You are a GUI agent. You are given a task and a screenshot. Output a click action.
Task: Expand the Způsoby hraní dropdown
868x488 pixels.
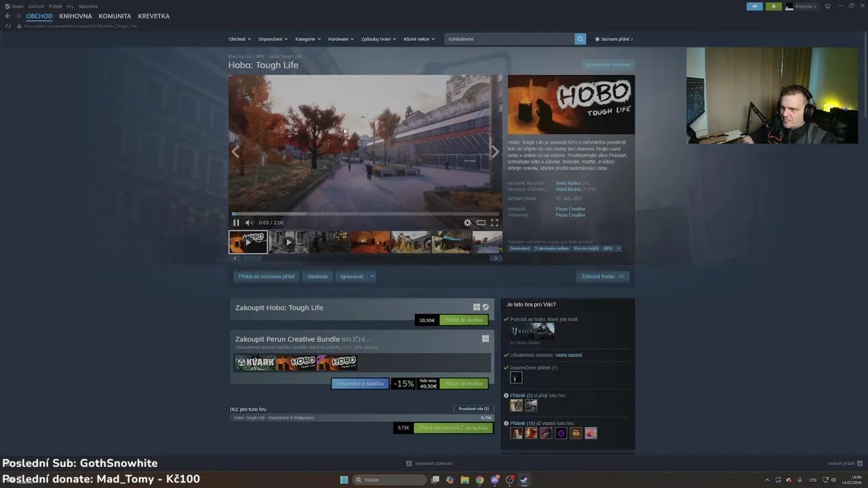(378, 39)
